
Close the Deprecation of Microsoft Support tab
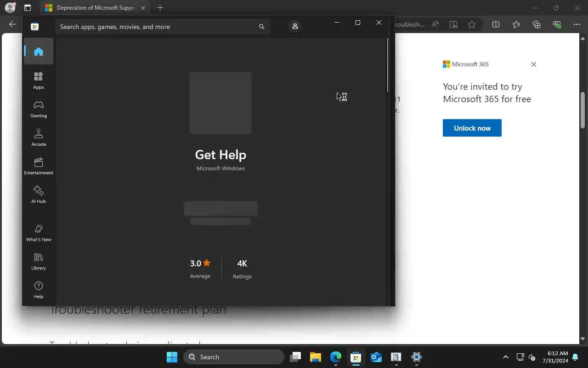pos(143,8)
